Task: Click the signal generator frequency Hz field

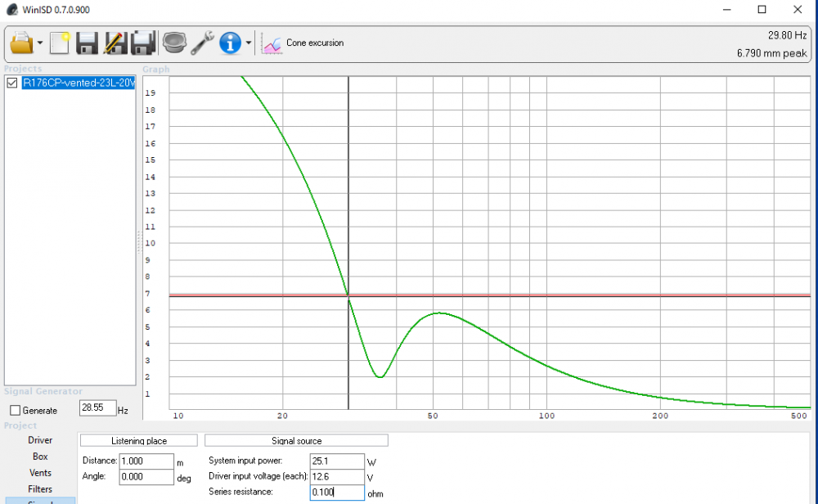Action: click(97, 408)
